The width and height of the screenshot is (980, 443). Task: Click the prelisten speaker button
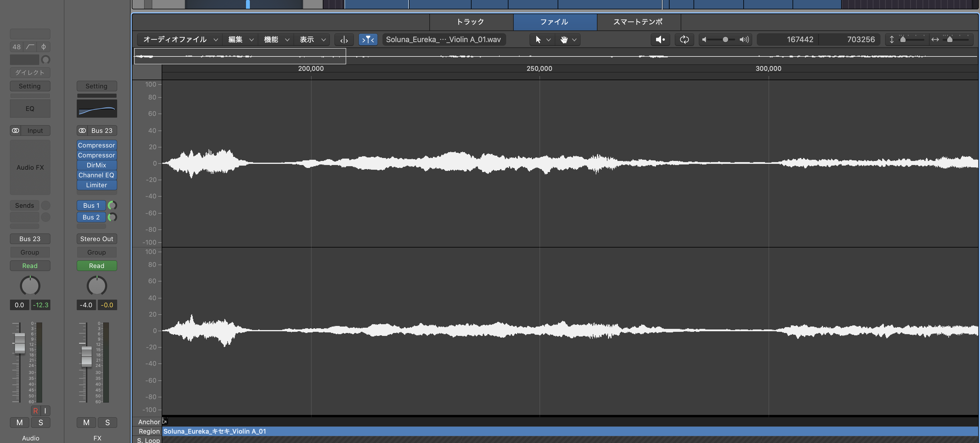660,40
